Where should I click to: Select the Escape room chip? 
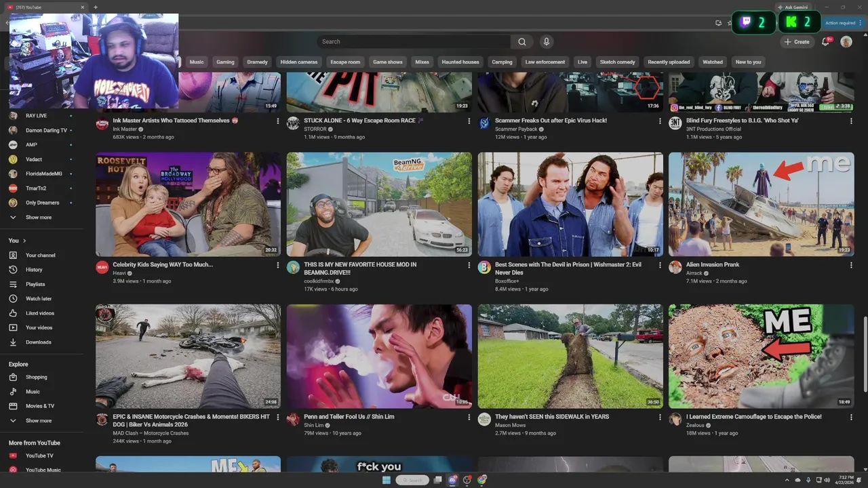pyautogui.click(x=345, y=62)
